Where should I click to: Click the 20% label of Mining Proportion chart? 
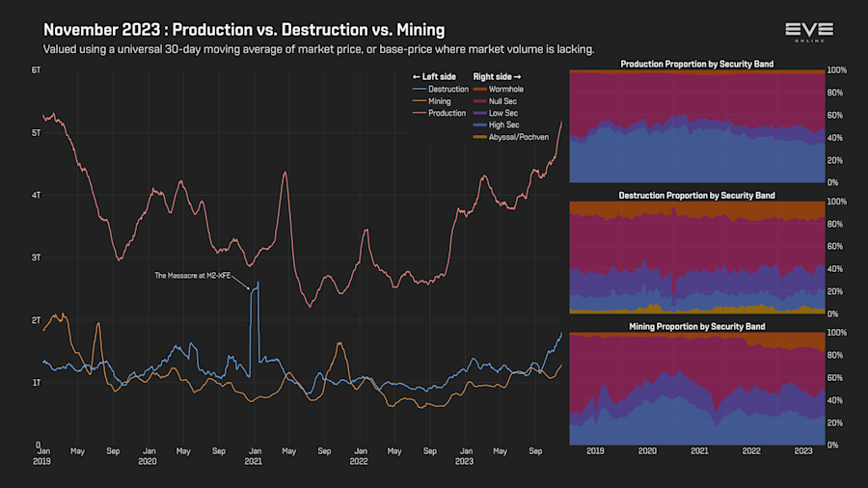pos(835,422)
